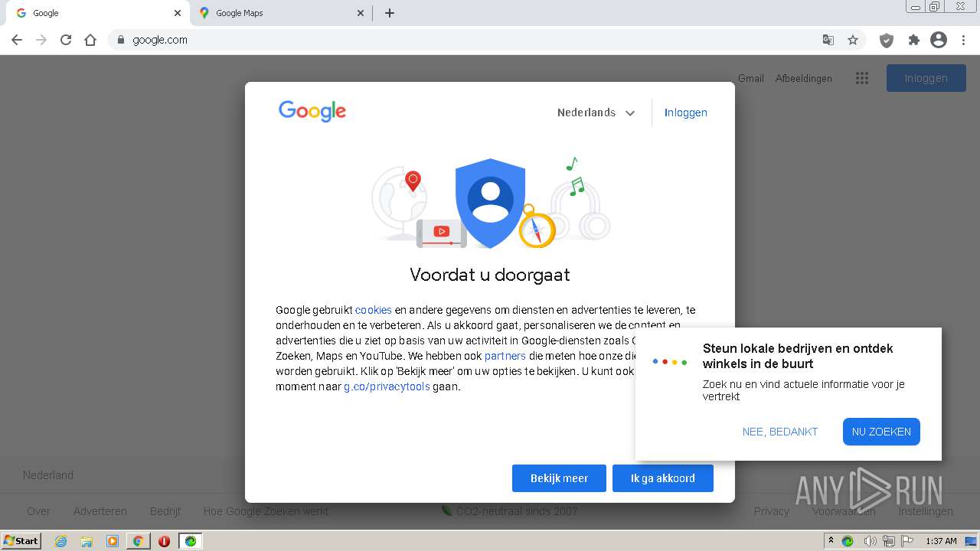Open the File Explorer taskbar icon
This screenshot has width=980, height=551.
click(87, 541)
